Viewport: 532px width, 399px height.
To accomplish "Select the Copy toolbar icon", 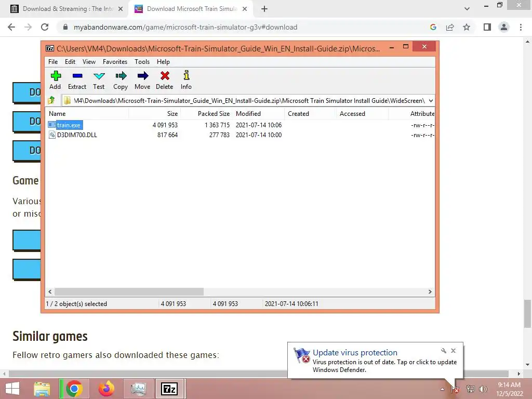I will pos(121,76).
